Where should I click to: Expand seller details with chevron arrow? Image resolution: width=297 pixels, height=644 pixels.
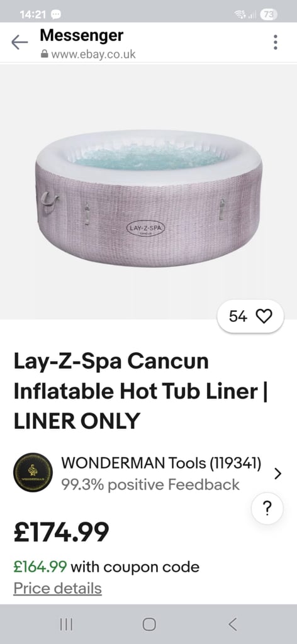coord(278,474)
